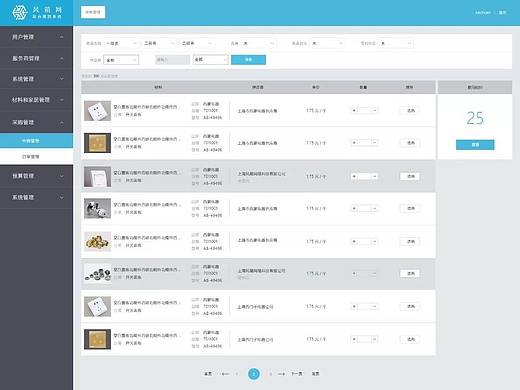This screenshot has height=390, width=520.
Task: Go to first page via 首页
Action: (208, 374)
